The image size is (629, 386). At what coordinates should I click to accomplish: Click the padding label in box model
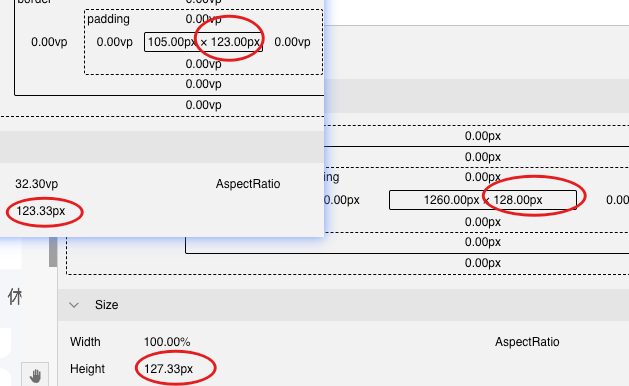pyautogui.click(x=108, y=19)
